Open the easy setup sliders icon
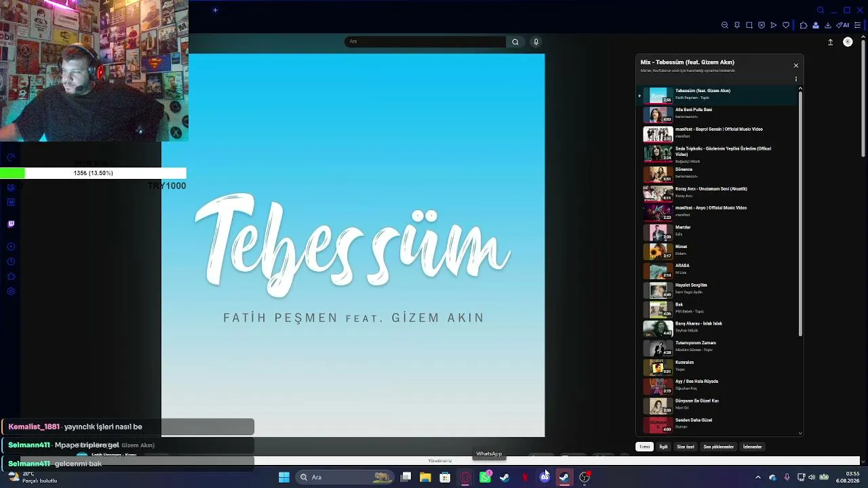 click(858, 25)
